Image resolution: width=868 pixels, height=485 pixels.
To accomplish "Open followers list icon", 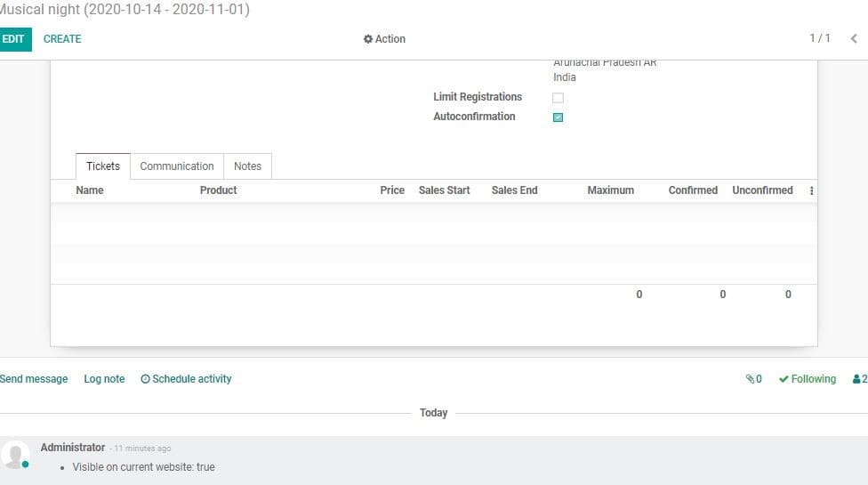I will pos(860,379).
